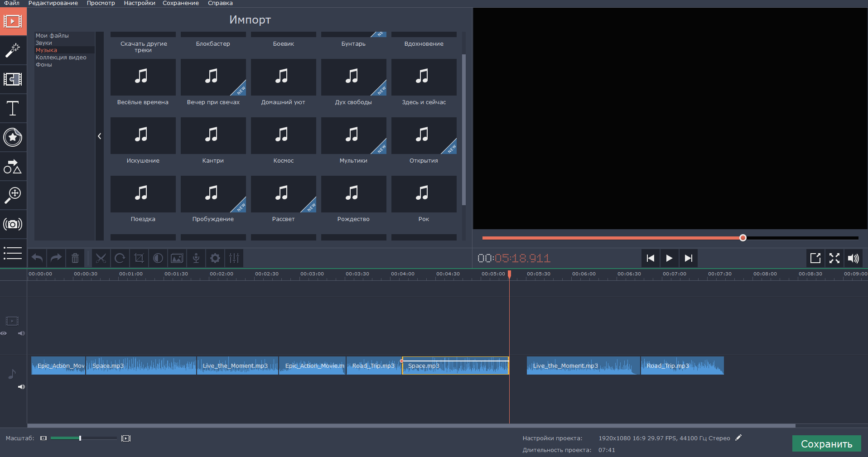
Task: Click the green Сохранить button
Action: tap(826, 444)
